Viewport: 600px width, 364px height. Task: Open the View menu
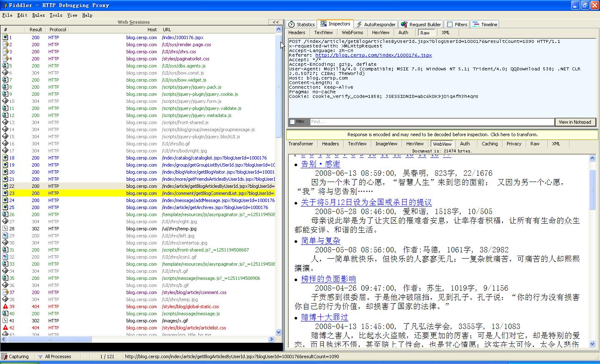click(x=72, y=15)
